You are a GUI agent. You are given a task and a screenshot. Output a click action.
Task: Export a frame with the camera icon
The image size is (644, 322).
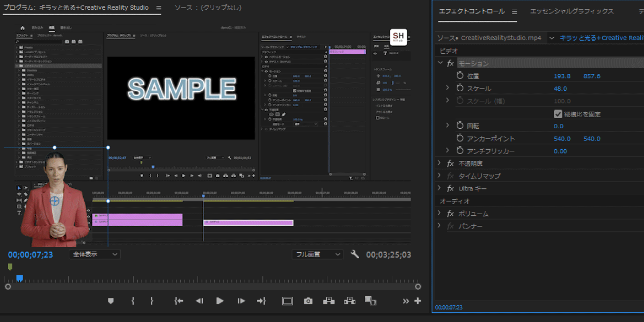[308, 301]
